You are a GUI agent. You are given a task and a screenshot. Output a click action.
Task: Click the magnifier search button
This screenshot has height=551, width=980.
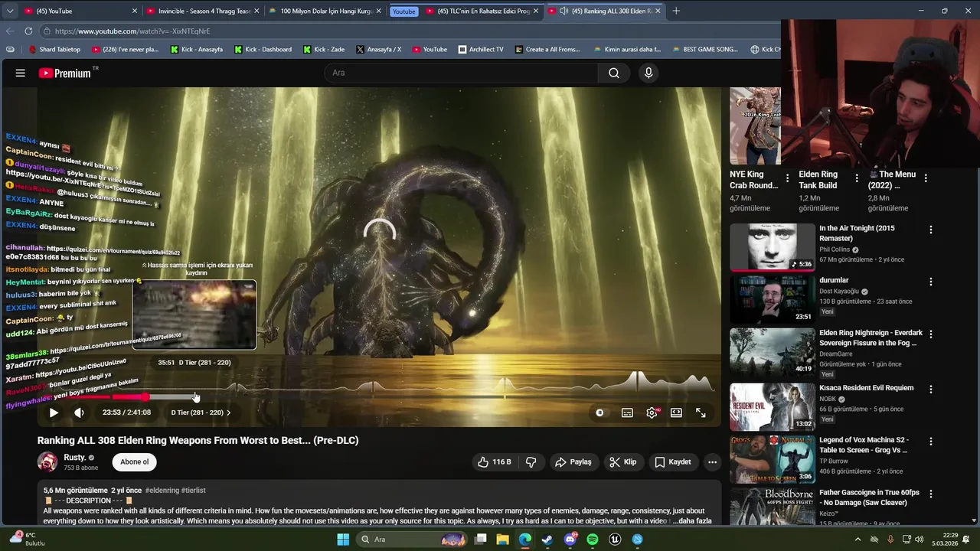click(614, 73)
